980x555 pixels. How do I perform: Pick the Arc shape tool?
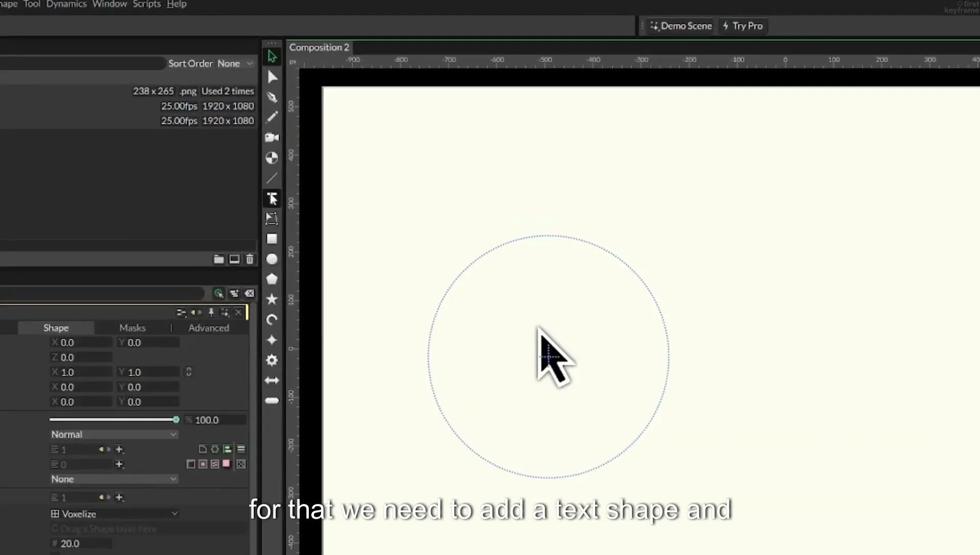pyautogui.click(x=272, y=320)
